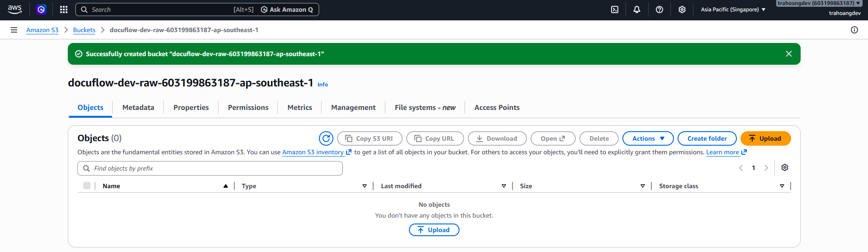Click the Ask Amazon Q button

287,10
